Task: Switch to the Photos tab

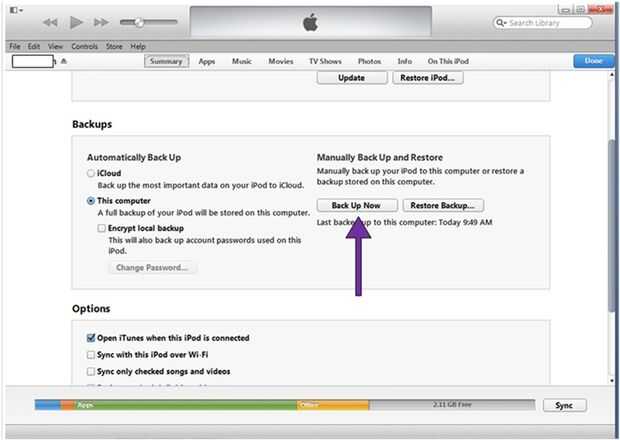Action: (x=369, y=61)
